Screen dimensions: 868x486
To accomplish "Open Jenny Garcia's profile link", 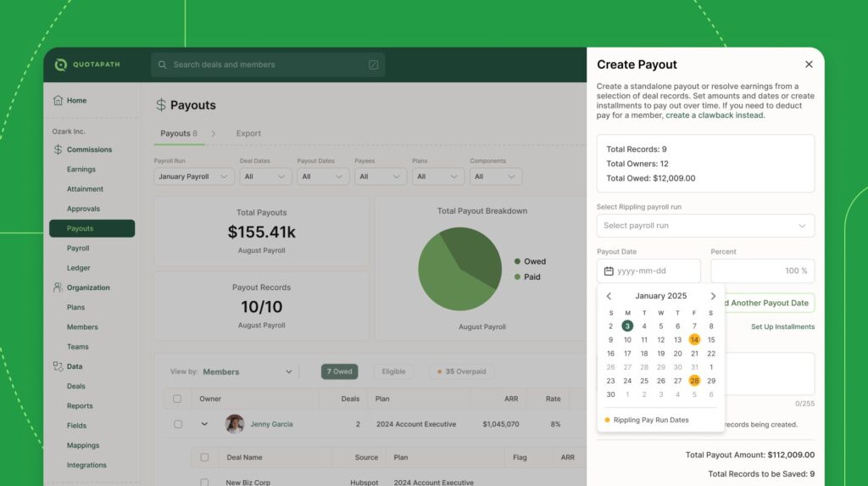I will tap(271, 424).
